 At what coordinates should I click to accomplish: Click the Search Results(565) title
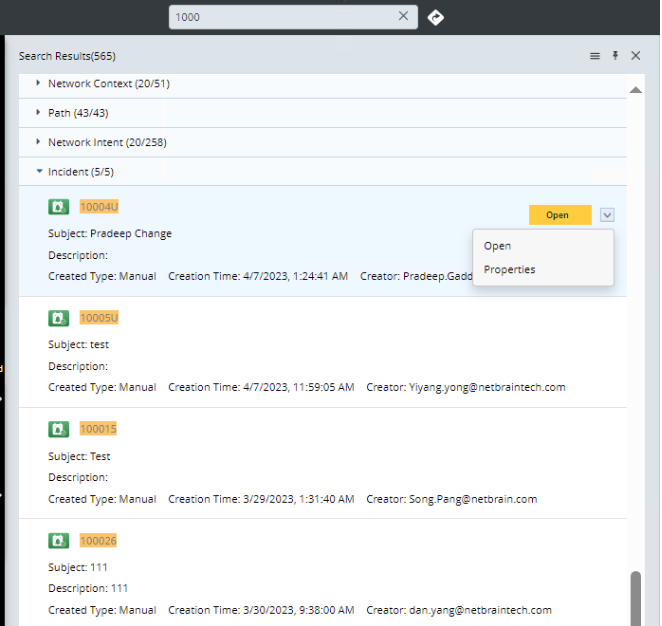pyautogui.click(x=67, y=56)
